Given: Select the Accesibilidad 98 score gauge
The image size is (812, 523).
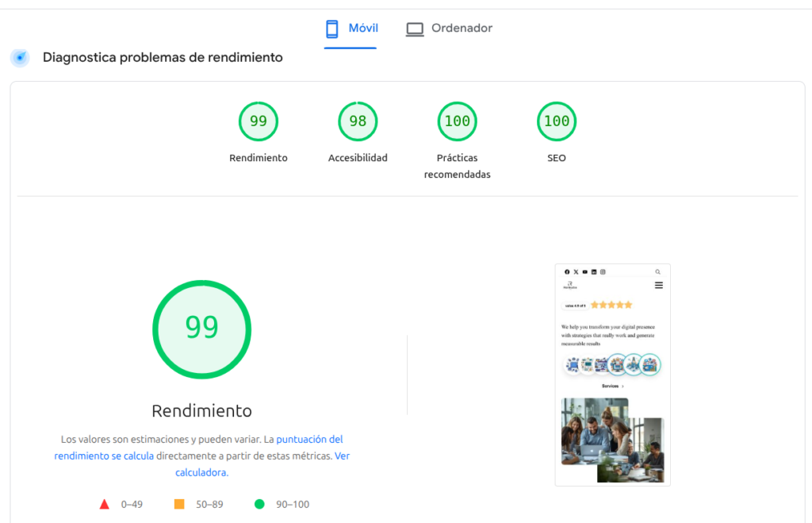Looking at the screenshot, I should click(358, 121).
